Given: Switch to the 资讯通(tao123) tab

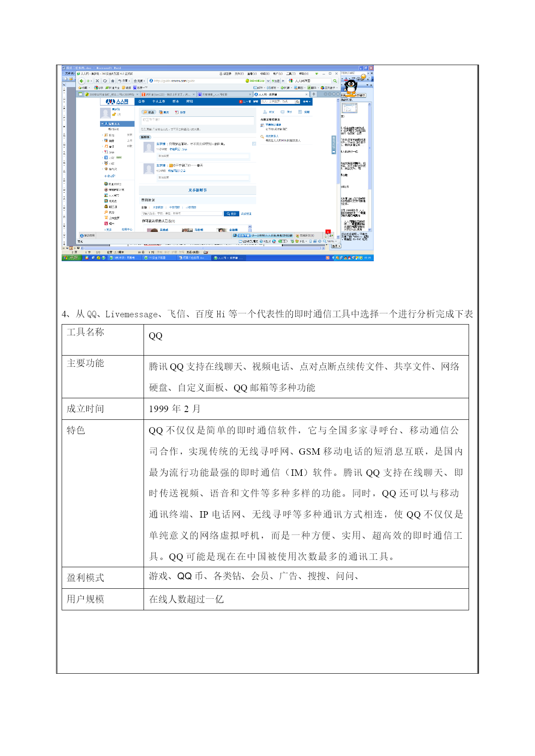Looking at the screenshot, I should point(168,94).
